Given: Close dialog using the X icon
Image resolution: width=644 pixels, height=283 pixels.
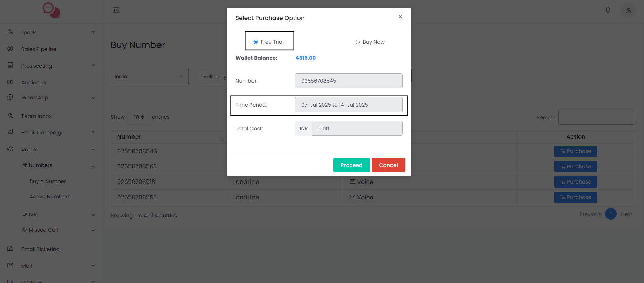Looking at the screenshot, I should [x=400, y=17].
